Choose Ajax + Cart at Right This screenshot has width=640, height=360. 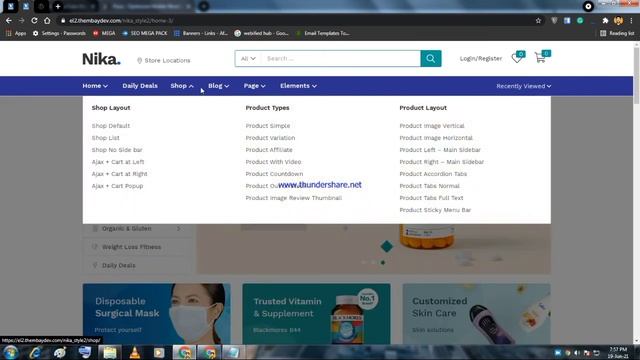click(120, 174)
